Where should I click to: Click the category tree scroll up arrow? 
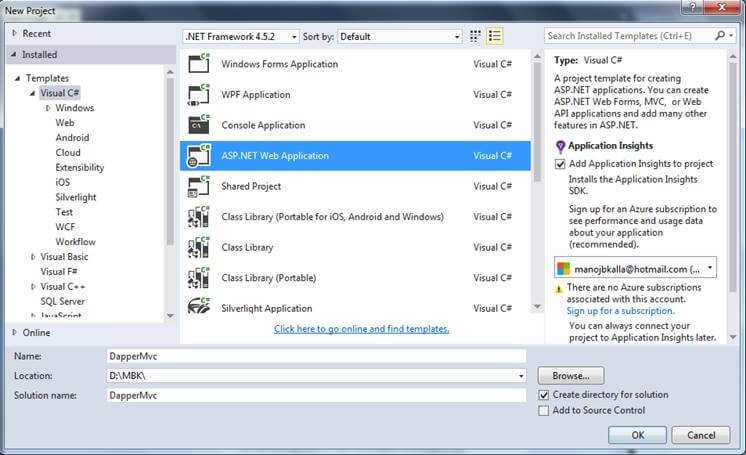point(170,72)
